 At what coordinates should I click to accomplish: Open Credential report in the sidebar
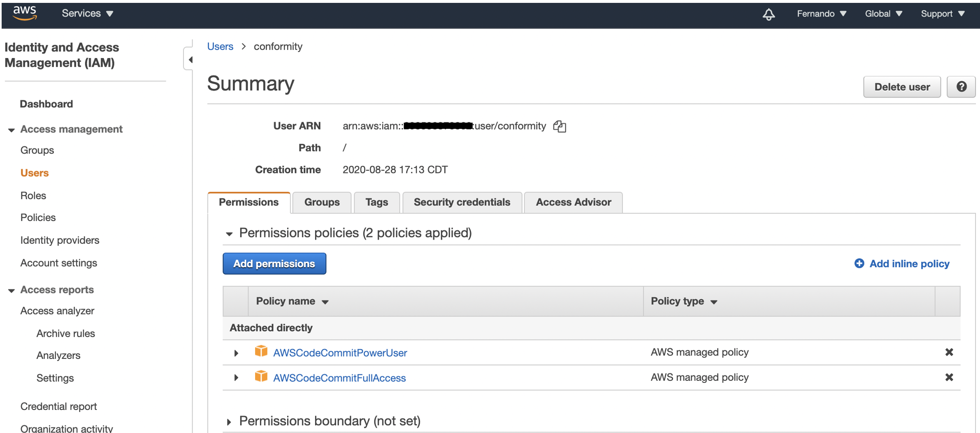coord(59,406)
